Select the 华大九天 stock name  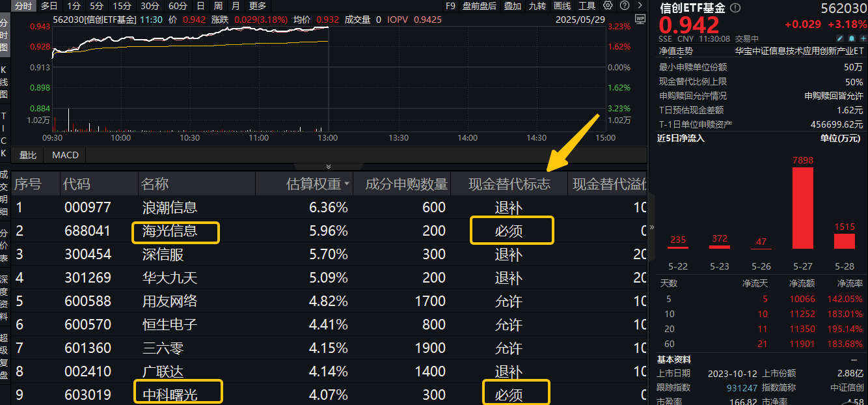[x=170, y=278]
